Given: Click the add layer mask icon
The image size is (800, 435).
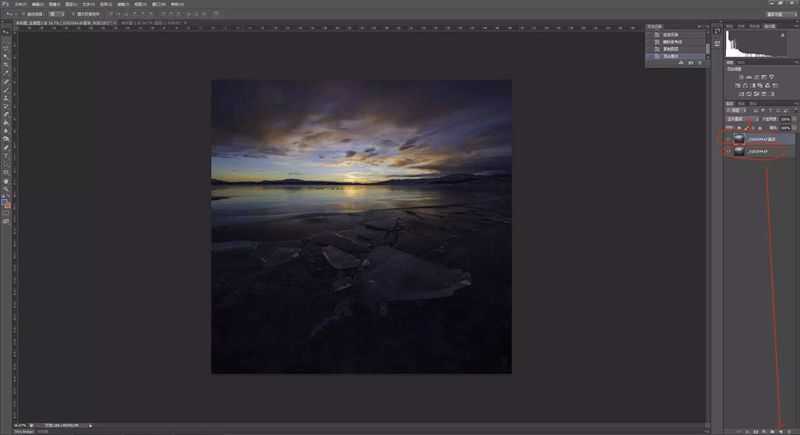Looking at the screenshot, I should click(756, 431).
